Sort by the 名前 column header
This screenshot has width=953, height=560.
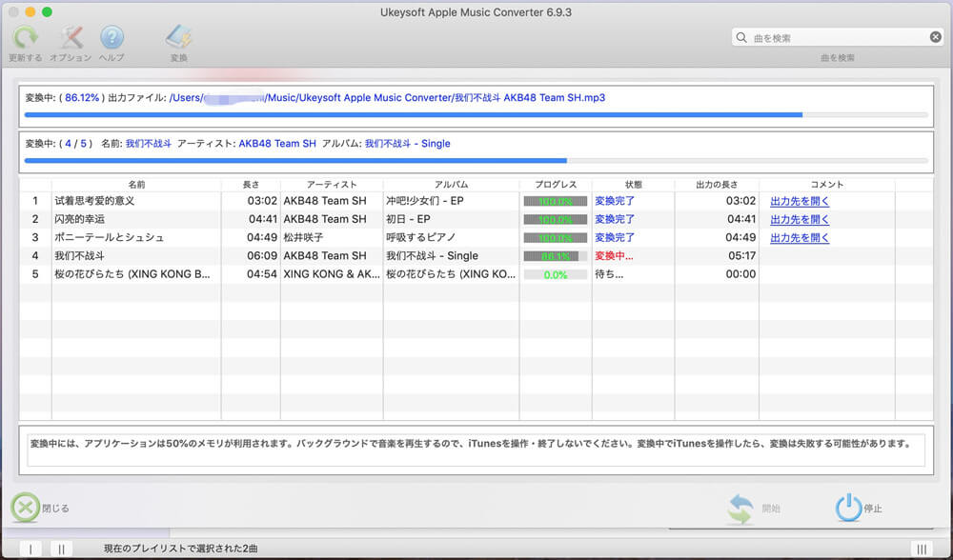136,184
